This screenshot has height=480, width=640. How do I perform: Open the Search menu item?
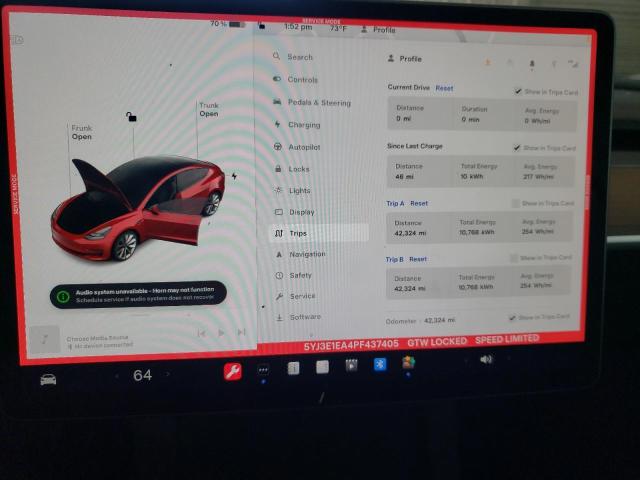(293, 57)
